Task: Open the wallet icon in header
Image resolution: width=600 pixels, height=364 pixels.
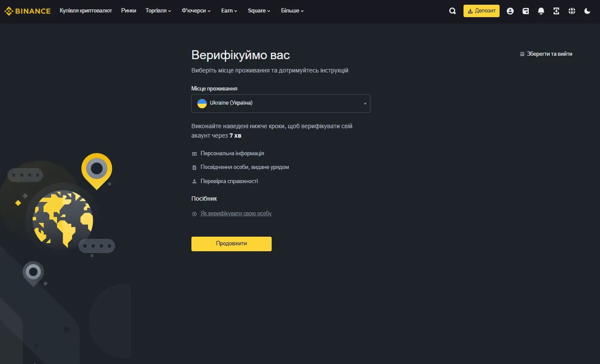Action: tap(525, 11)
